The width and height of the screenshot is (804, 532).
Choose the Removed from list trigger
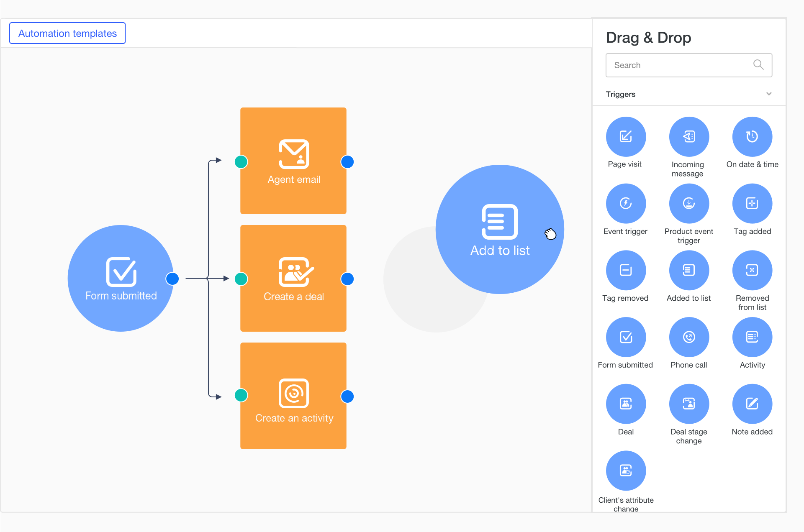(x=752, y=270)
